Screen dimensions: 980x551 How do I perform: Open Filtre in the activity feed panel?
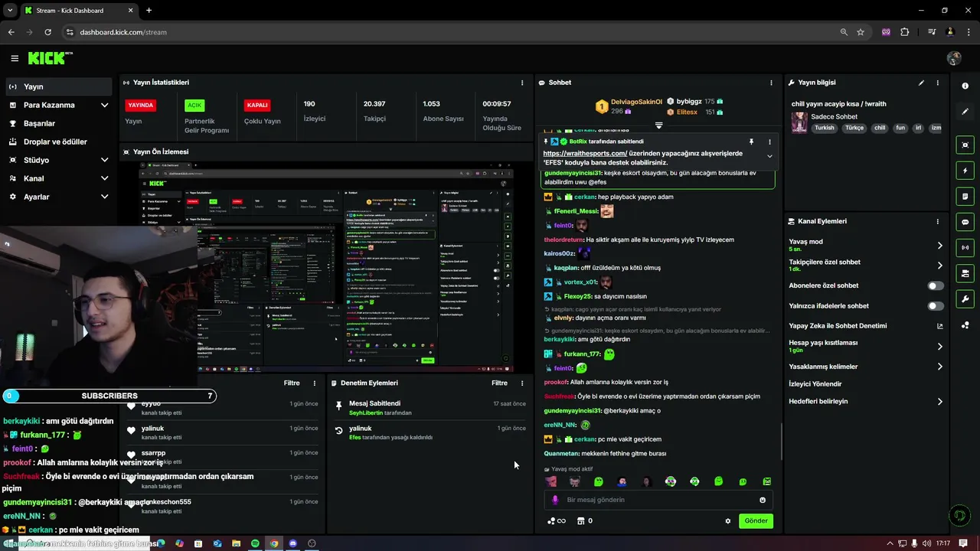pos(292,383)
